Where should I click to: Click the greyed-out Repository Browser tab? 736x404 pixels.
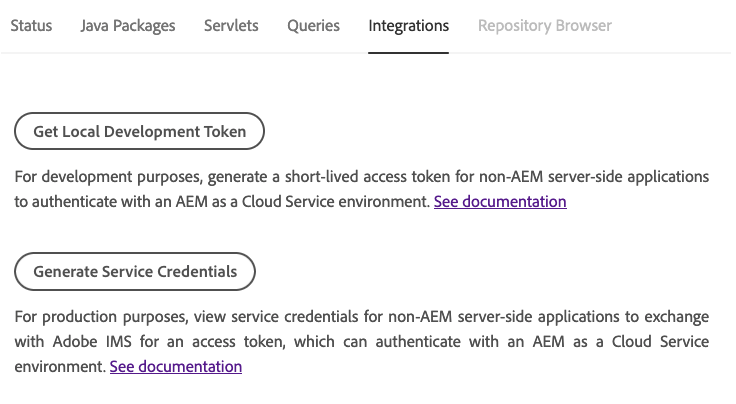pos(544,26)
